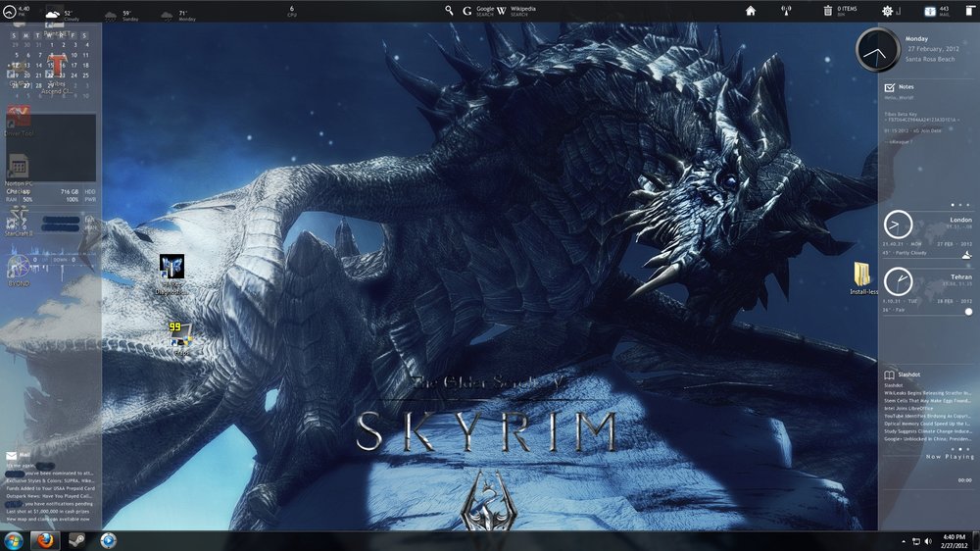Viewport: 980px width, 551px height.
Task: Open the Driver Tool desktop shortcut
Action: click(19, 121)
